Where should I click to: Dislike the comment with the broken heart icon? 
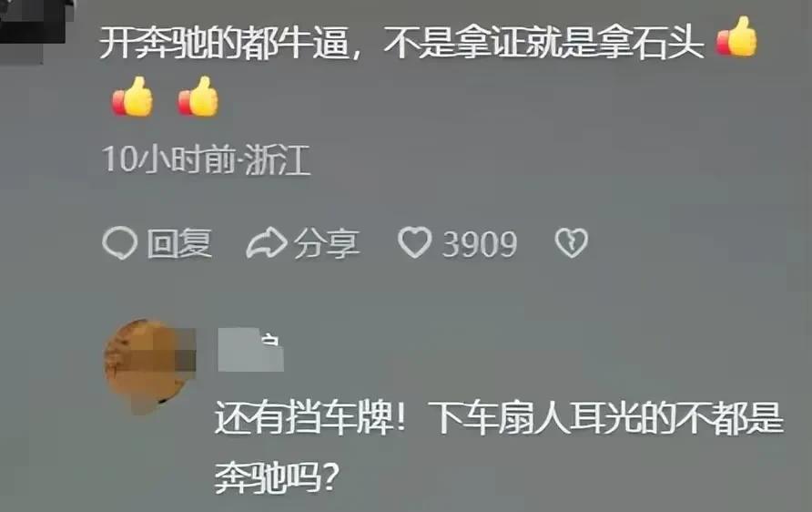[x=571, y=242]
